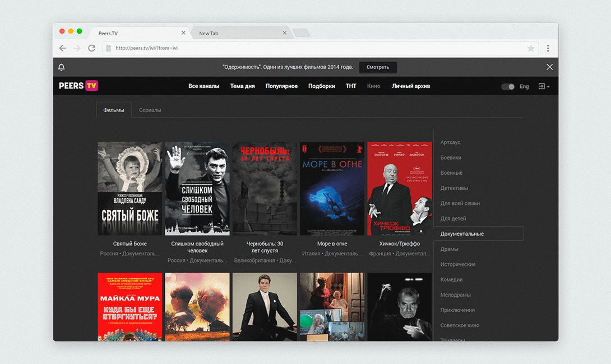
Task: Switch to the Фильмы tab
Action: 114,110
